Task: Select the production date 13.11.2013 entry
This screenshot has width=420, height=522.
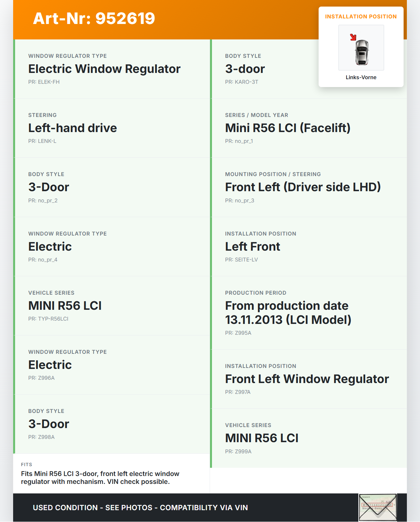Action: [x=288, y=313]
